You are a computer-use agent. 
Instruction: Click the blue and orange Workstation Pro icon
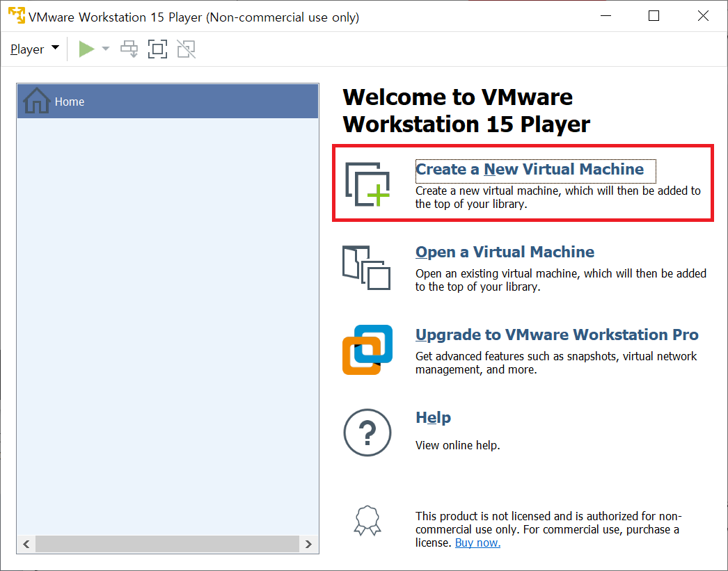point(367,350)
